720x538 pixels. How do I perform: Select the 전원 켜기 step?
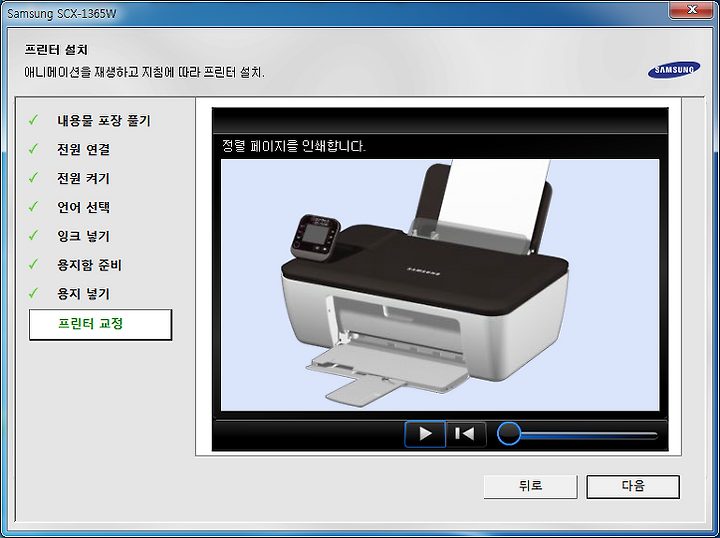pos(84,179)
